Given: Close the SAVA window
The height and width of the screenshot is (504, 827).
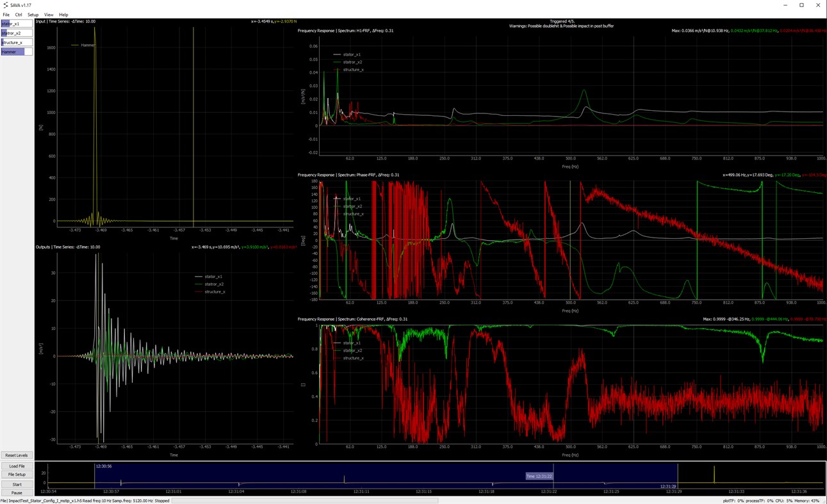Looking at the screenshot, I should click(818, 5).
